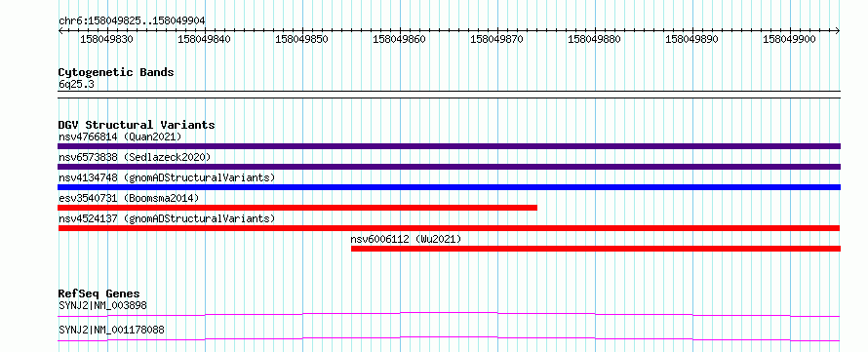Screen dimensions: 868x352
Task: Click the blue nsv4134748 variant bar
Action: tap(449, 187)
